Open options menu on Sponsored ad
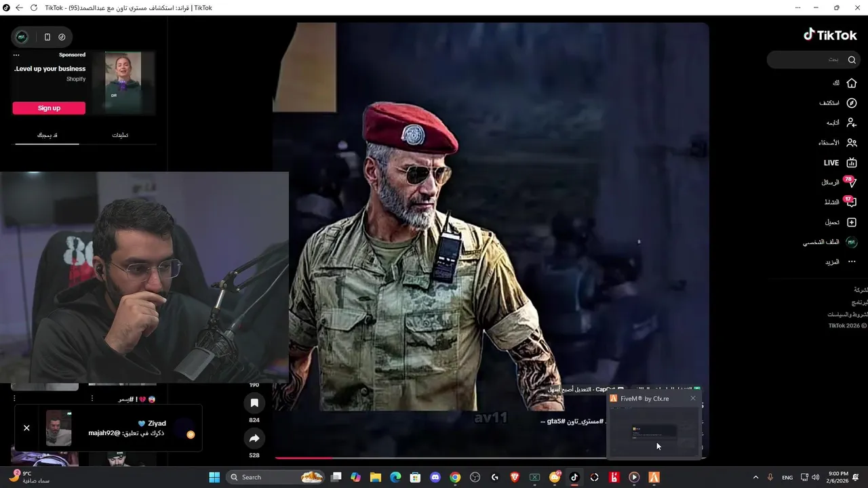This screenshot has width=868, height=488. 16,55
